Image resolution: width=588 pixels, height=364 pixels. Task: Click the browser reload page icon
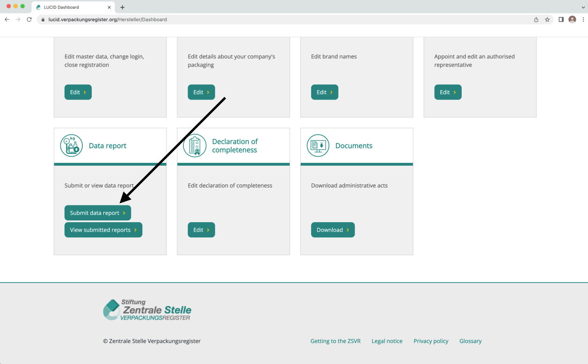coord(29,20)
